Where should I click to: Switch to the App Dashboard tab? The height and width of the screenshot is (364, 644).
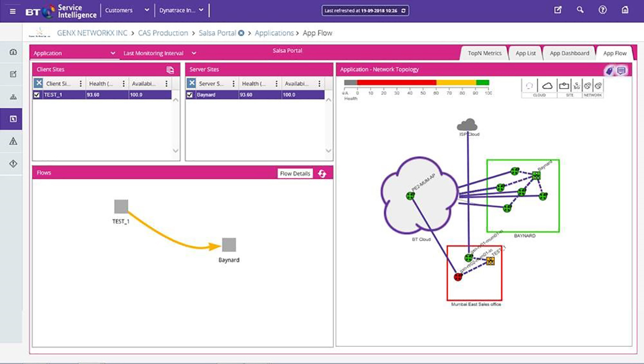tap(569, 53)
